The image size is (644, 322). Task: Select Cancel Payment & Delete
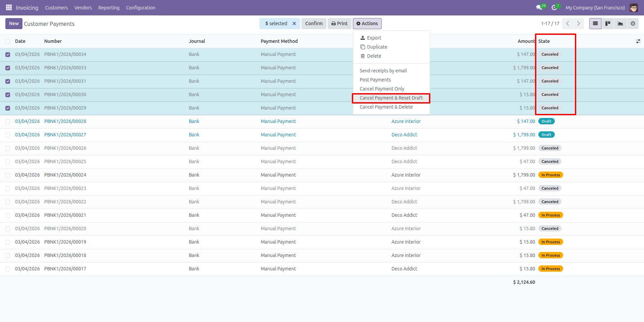(x=386, y=107)
